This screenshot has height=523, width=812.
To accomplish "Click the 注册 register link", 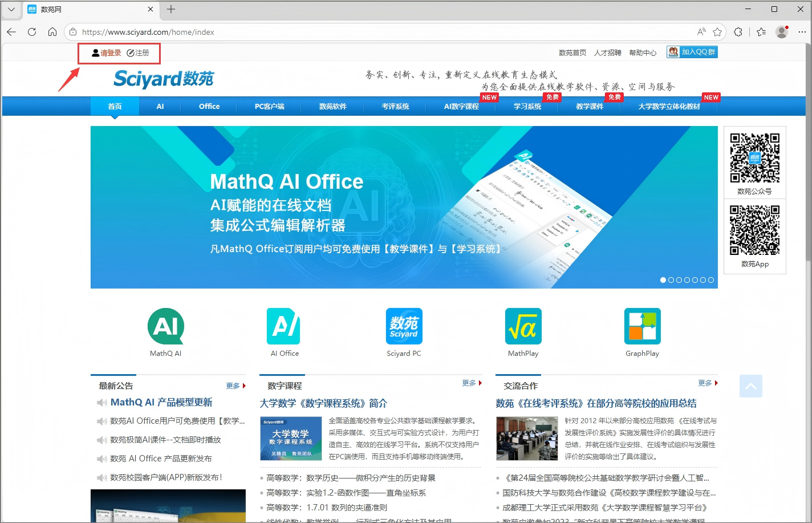I will (x=138, y=53).
